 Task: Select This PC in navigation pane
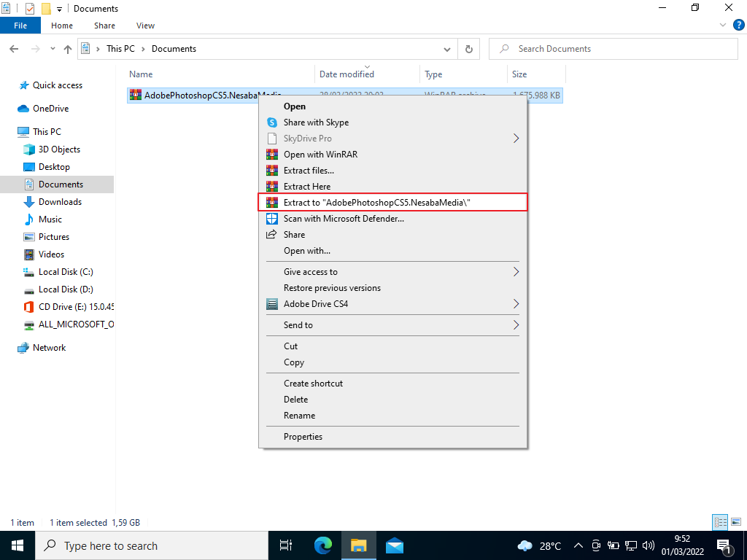(x=47, y=131)
